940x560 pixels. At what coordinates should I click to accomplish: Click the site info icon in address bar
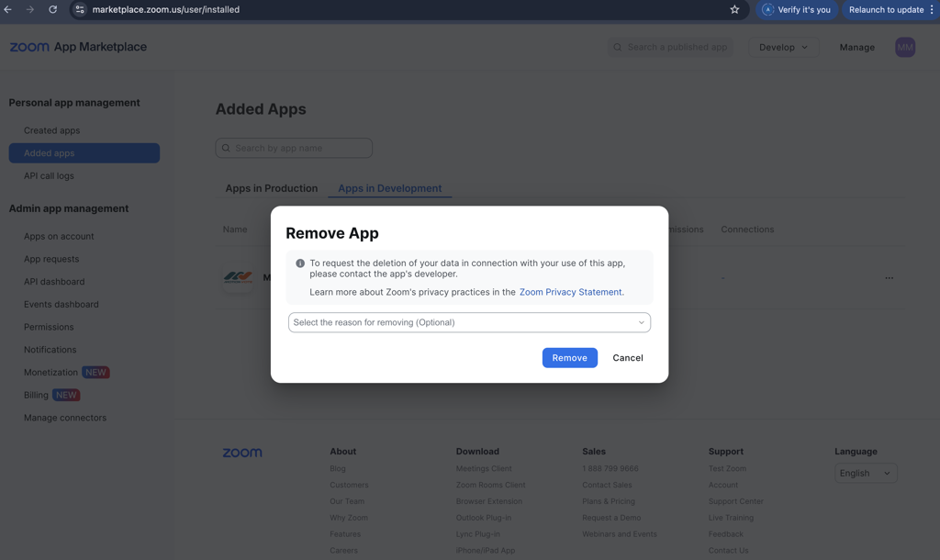[x=80, y=9]
